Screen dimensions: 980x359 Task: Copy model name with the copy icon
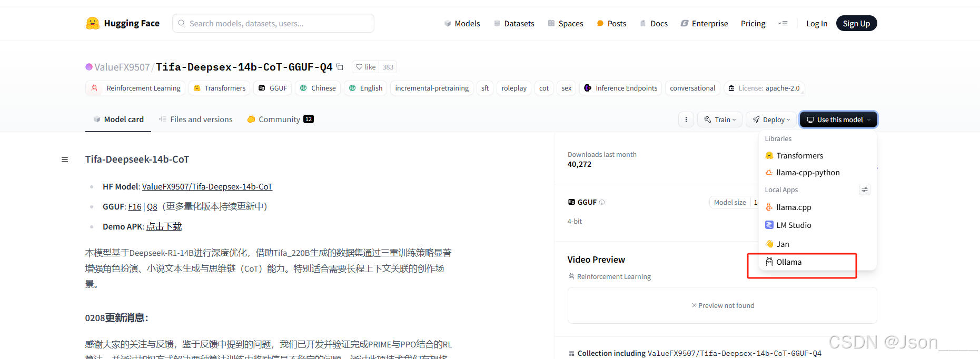click(x=340, y=67)
